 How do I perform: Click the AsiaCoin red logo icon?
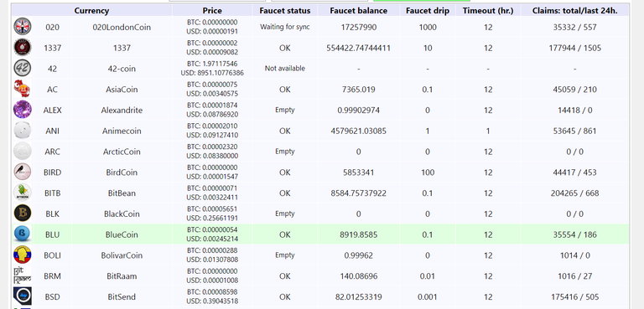(x=22, y=89)
